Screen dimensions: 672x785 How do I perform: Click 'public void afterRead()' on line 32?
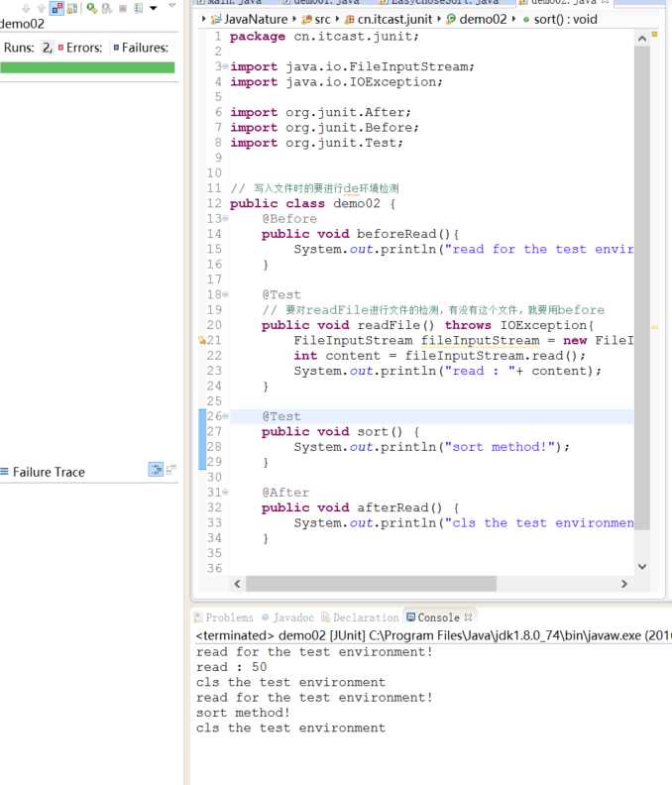tap(352, 507)
